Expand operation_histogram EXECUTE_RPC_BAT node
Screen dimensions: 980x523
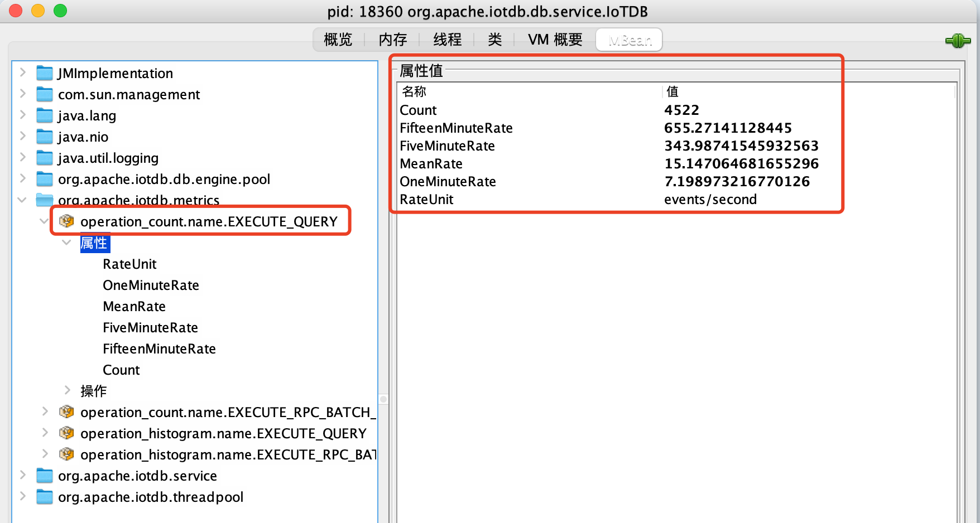pyautogui.click(x=45, y=454)
